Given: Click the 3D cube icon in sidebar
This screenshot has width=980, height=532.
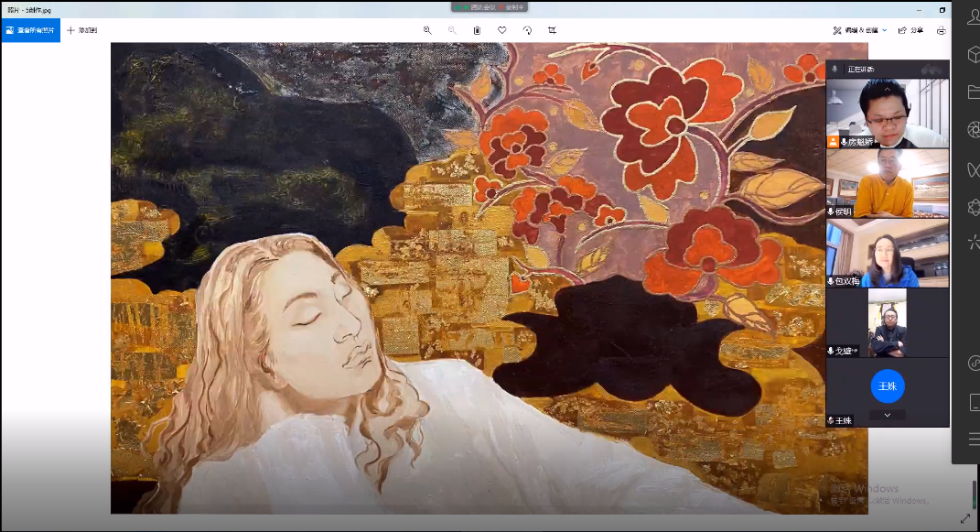Looking at the screenshot, I should (973, 55).
